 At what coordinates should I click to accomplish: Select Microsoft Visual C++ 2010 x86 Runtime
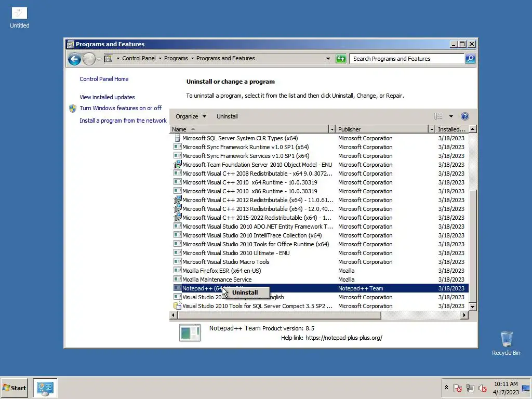point(319,191)
